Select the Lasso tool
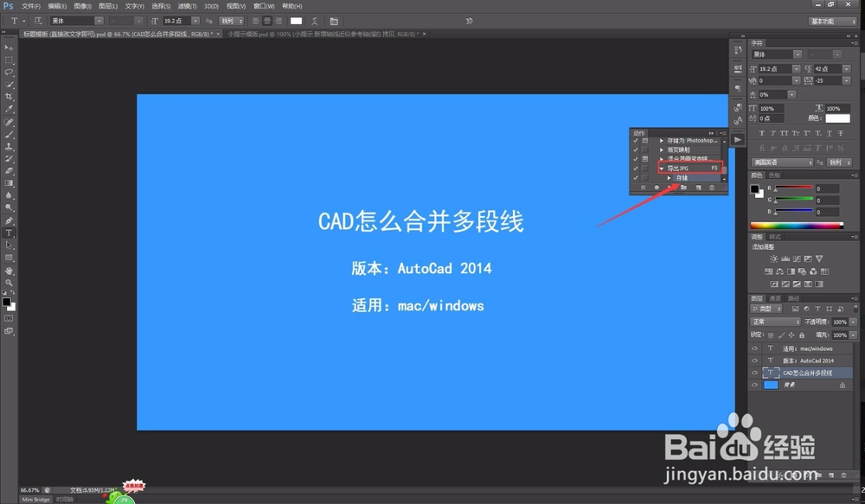This screenshot has width=865, height=504. click(x=9, y=73)
